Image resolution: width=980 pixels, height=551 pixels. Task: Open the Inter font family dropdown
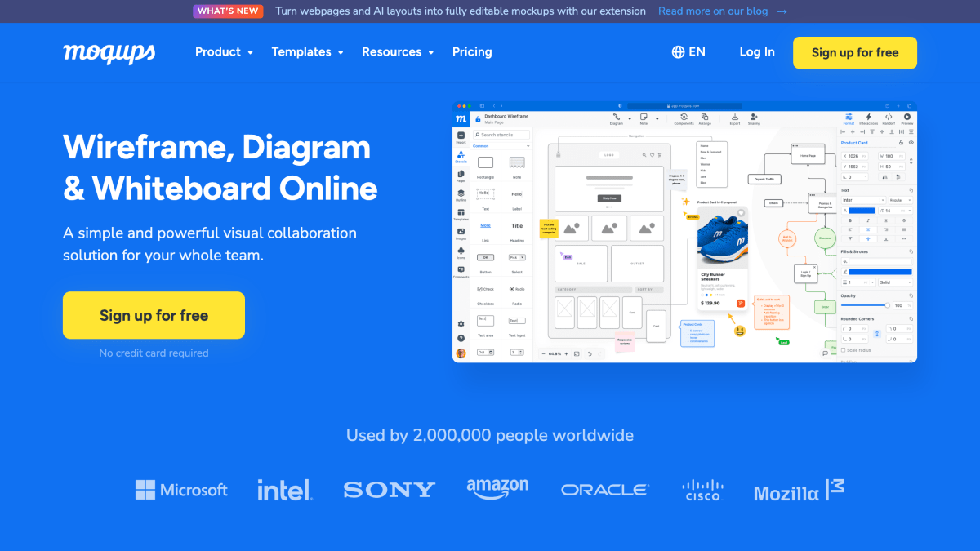[862, 200]
